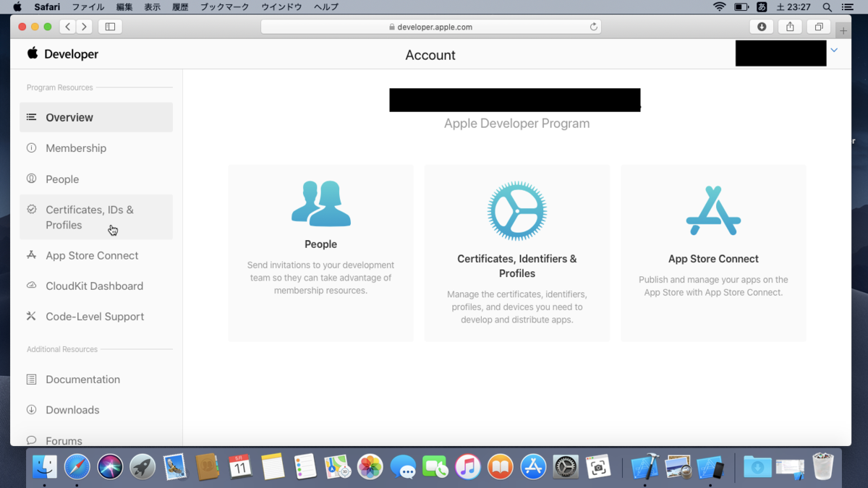Open System Preferences in the Dock
The width and height of the screenshot is (868, 488).
point(566,467)
